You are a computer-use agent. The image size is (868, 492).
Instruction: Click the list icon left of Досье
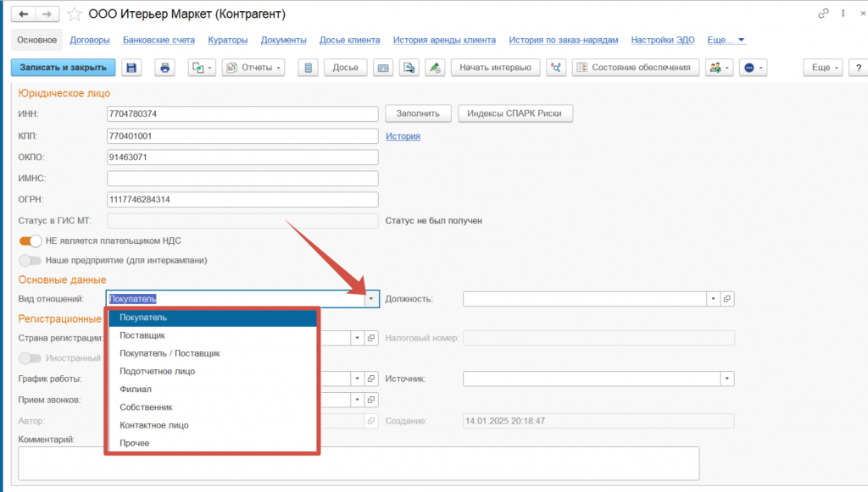(309, 68)
